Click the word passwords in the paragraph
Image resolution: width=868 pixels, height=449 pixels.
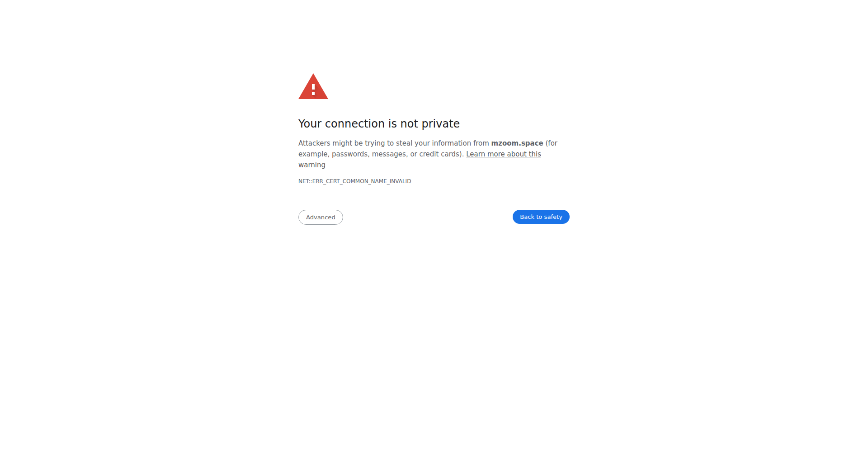click(x=350, y=154)
